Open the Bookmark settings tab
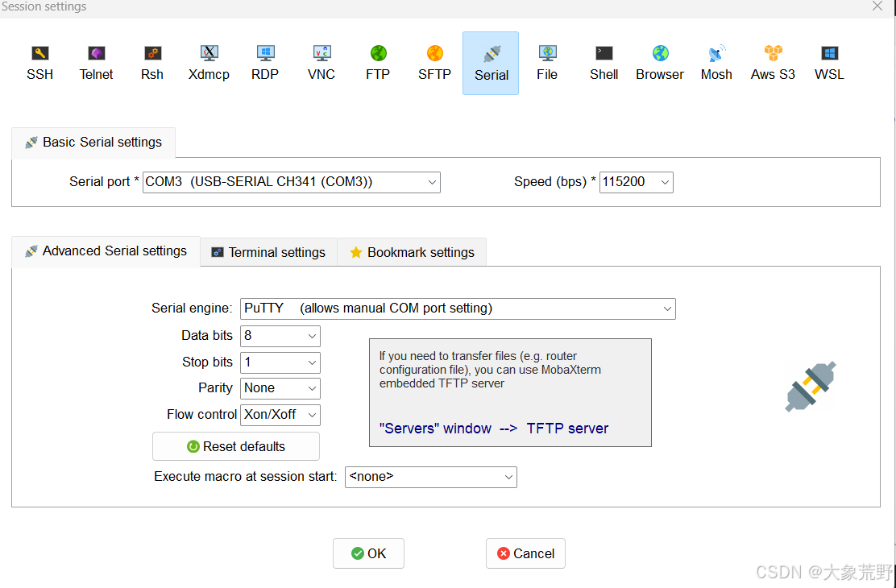The height and width of the screenshot is (588, 896). [x=412, y=253]
